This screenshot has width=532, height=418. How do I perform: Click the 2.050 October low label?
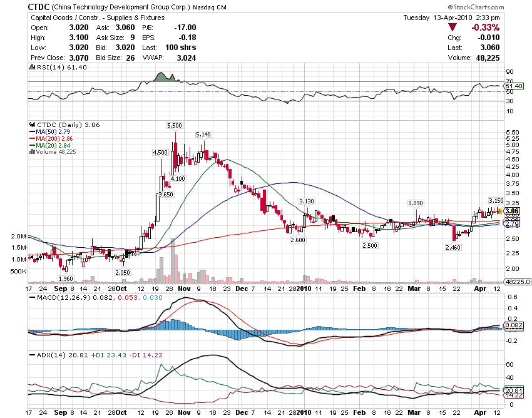123,272
